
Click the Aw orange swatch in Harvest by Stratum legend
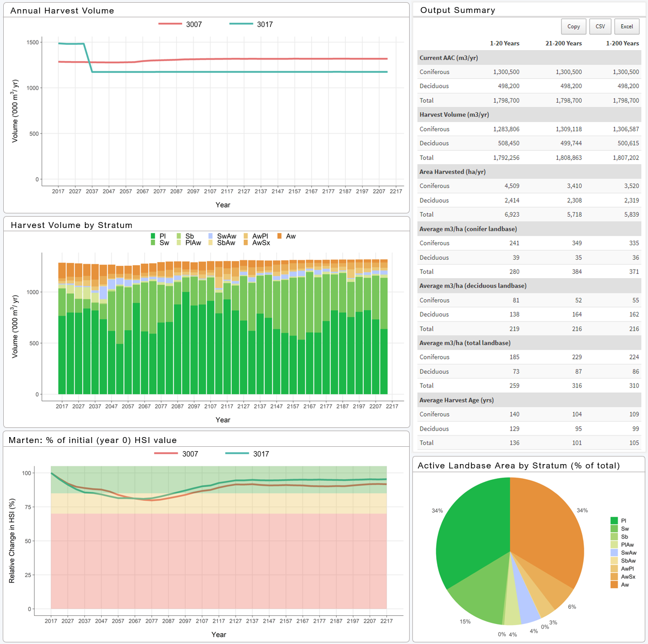pos(279,236)
